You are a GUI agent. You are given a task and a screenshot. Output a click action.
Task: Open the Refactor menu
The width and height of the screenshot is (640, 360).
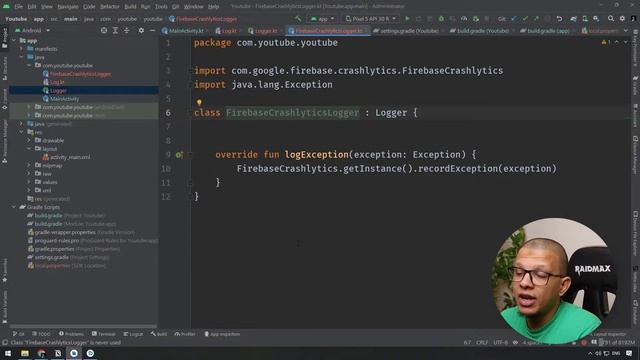(x=110, y=7)
